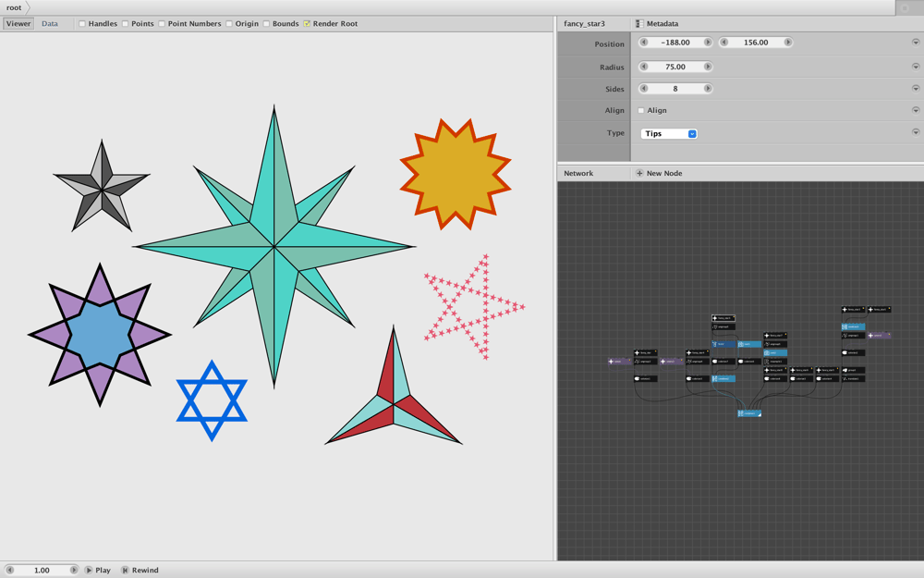Select the dark blue node in the network
The image size is (924, 578).
point(723,344)
